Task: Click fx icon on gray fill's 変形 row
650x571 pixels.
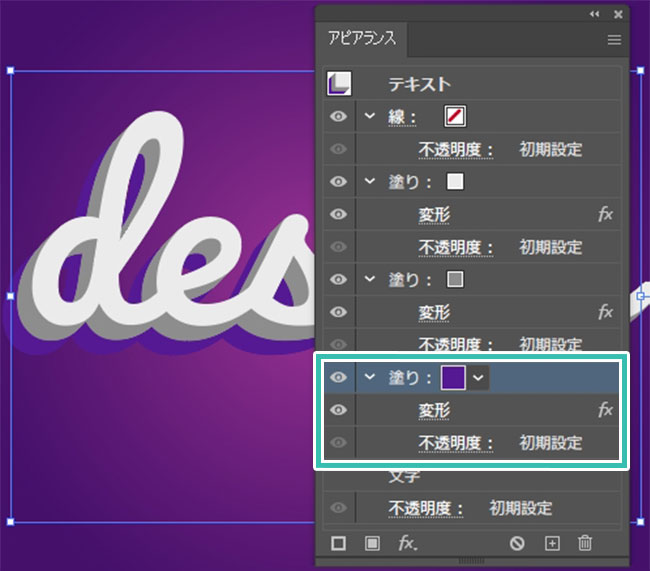Action: point(605,312)
